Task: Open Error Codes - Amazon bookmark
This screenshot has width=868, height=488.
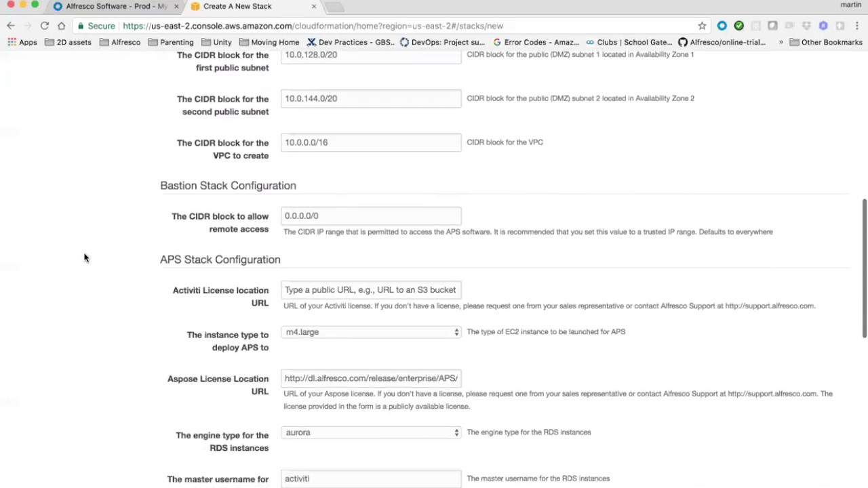Action: [x=536, y=42]
